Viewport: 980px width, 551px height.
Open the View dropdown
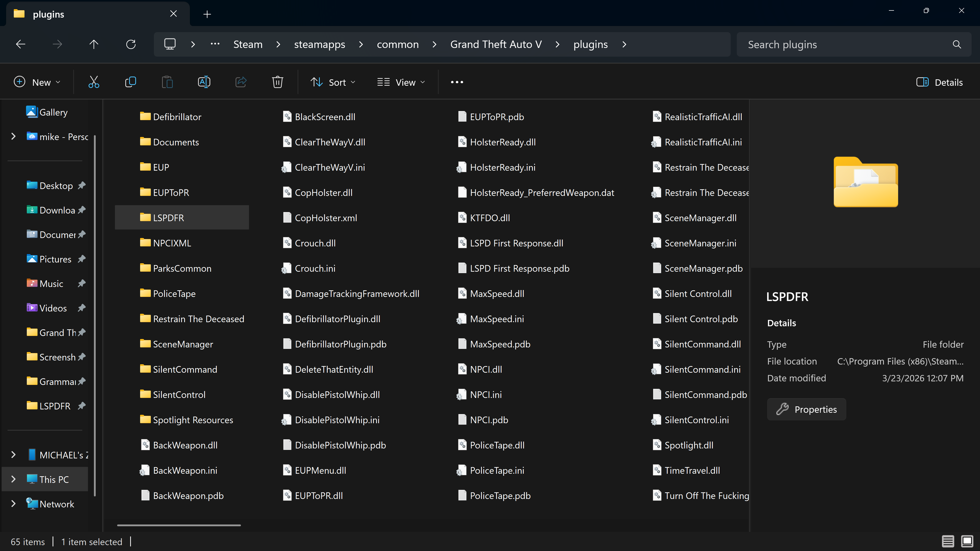[401, 82]
